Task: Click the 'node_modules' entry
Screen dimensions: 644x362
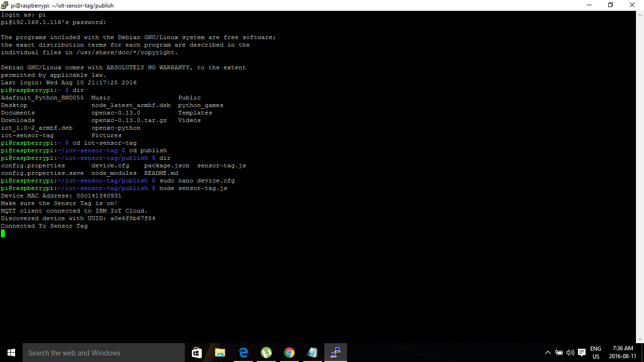Action: [114, 173]
